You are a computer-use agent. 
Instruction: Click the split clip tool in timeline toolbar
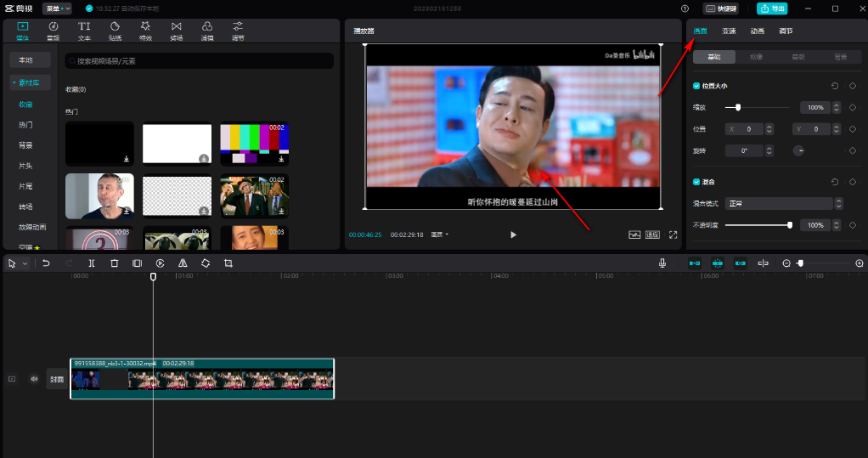pyautogui.click(x=92, y=263)
